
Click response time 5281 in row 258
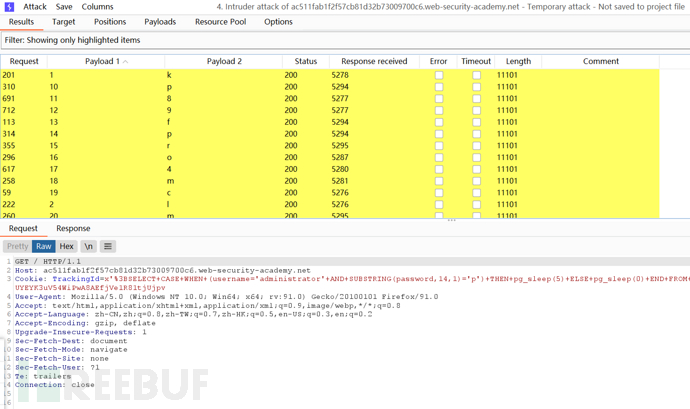click(x=340, y=181)
